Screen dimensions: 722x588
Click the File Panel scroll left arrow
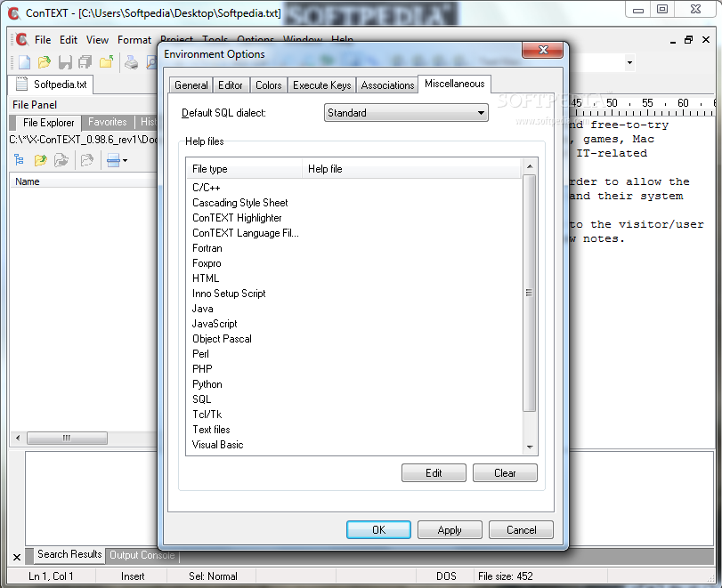point(18,438)
